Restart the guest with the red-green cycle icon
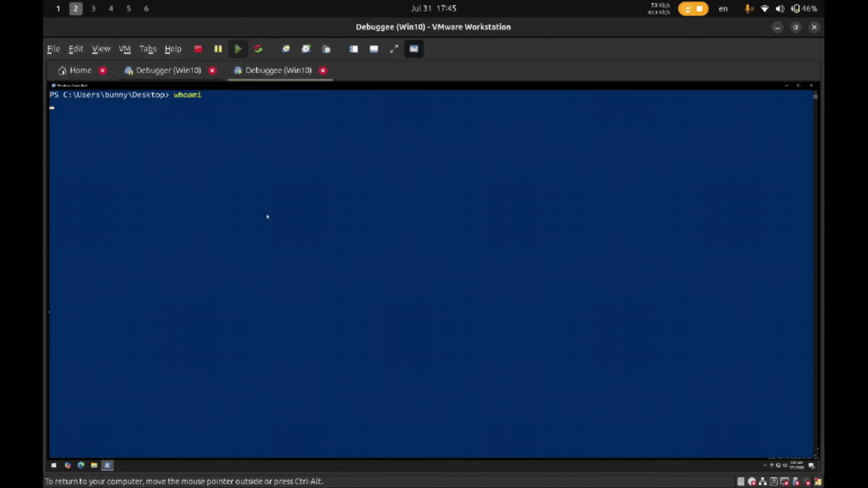The image size is (868, 488). tap(258, 49)
